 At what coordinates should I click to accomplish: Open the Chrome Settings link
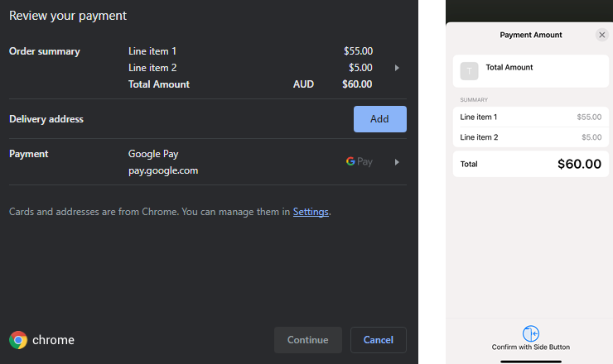(x=311, y=212)
